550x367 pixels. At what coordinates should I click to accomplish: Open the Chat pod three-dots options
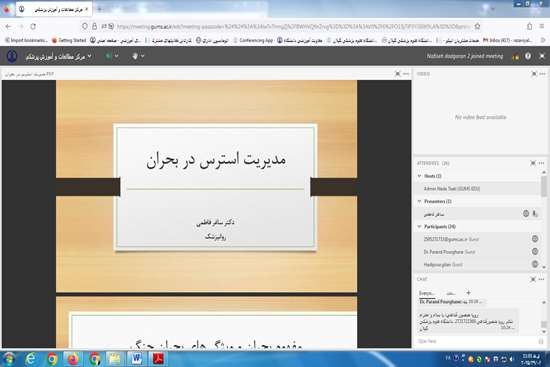pyautogui.click(x=542, y=279)
